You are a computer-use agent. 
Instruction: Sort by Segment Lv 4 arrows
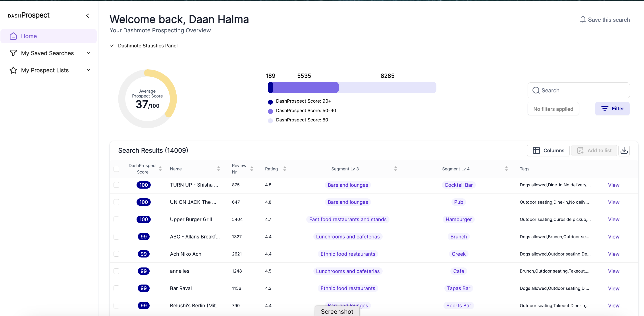point(506,169)
